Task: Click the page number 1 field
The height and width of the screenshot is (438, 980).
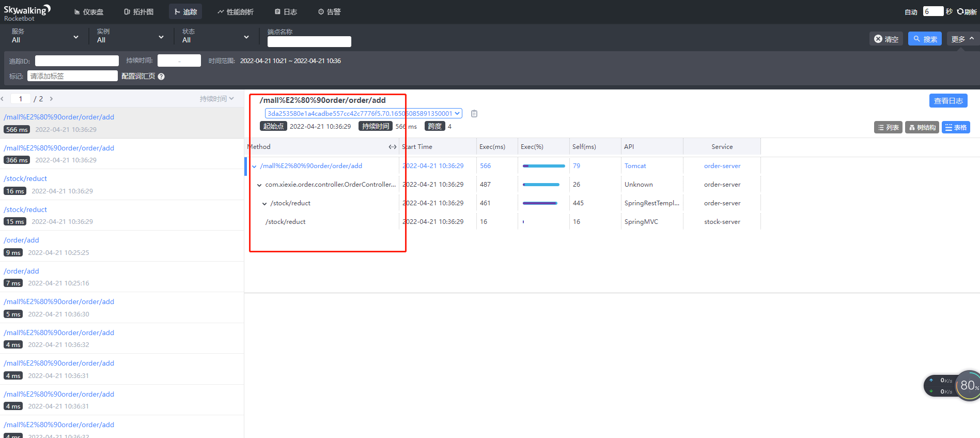Action: point(21,99)
